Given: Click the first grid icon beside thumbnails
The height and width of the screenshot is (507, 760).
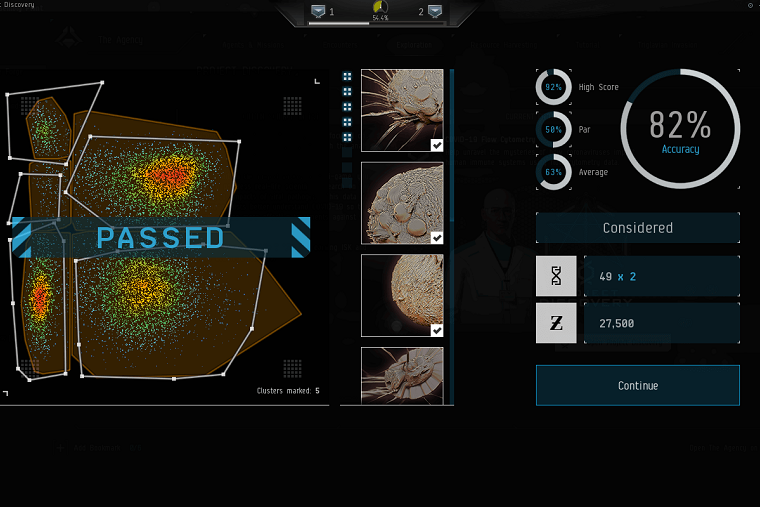Looking at the screenshot, I should click(347, 76).
